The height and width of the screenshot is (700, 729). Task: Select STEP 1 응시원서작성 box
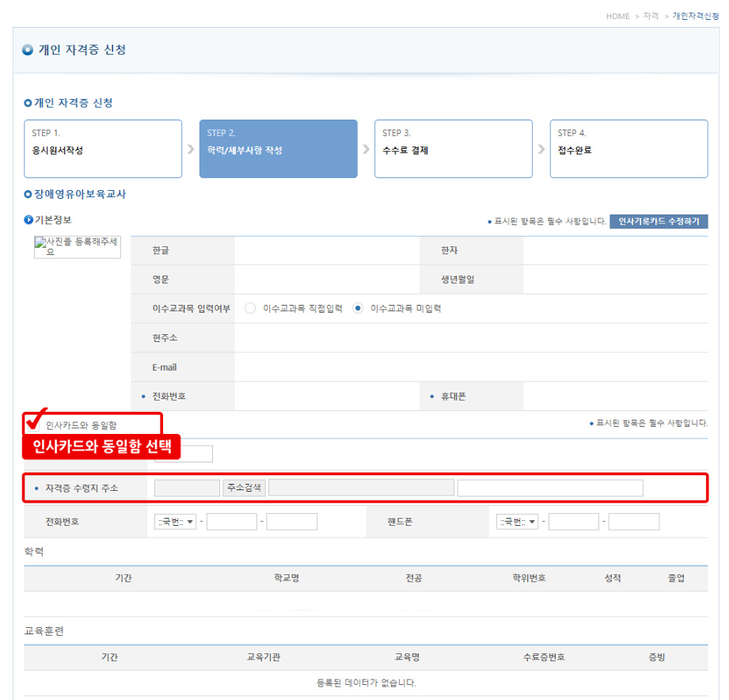coord(103,149)
